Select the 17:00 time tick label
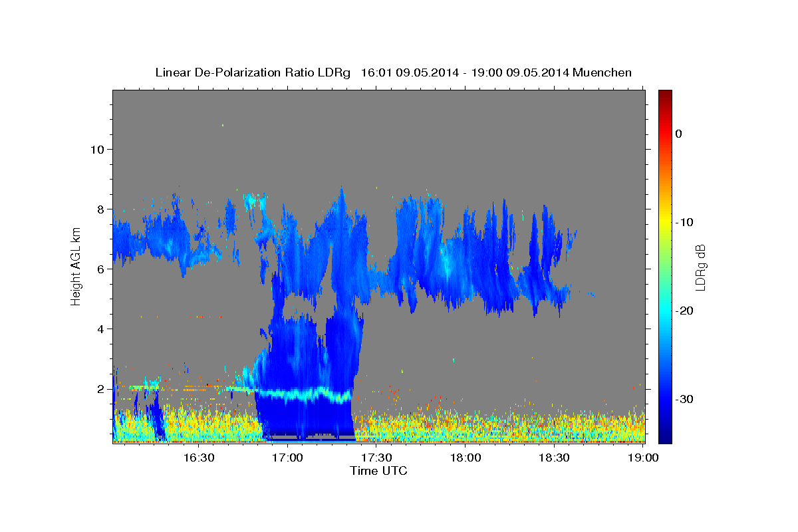Screen dimensions: 798x532 pos(287,458)
